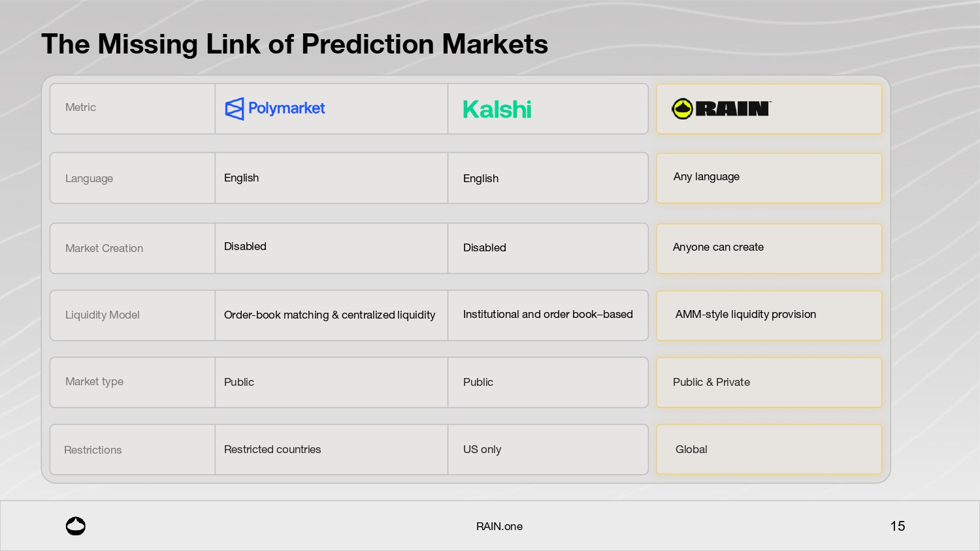Select the Restrictions row label
Viewport: 980px width, 551px height.
tap(93, 450)
